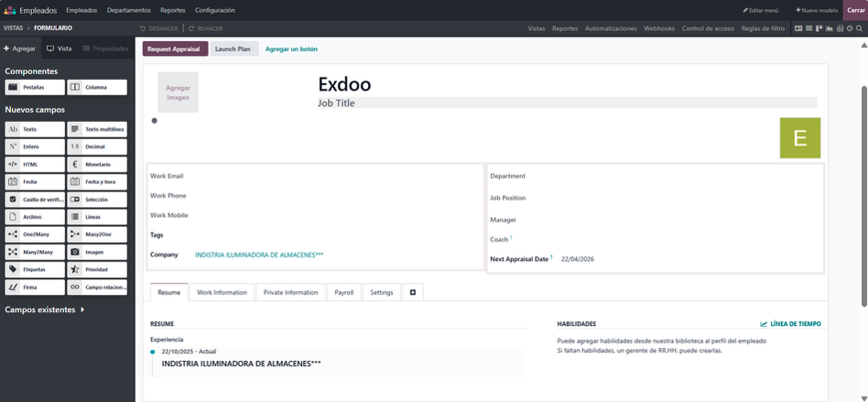Open the activity clock view icon

coord(850,28)
